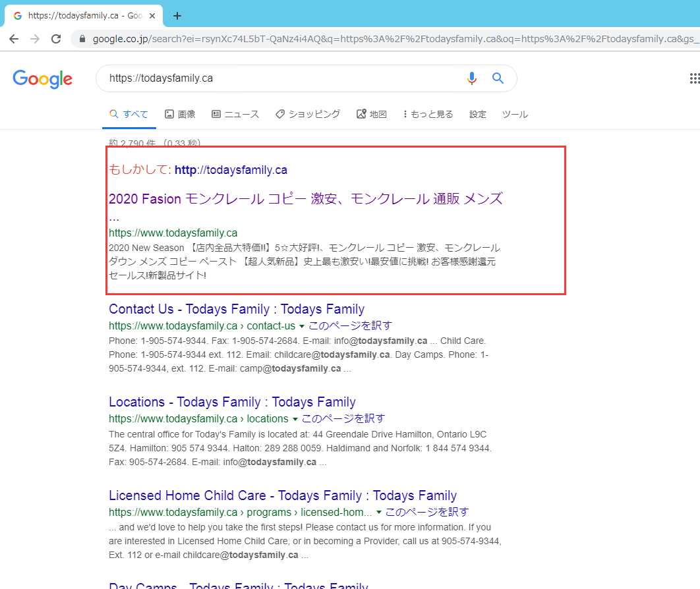This screenshot has height=589, width=700.
Task: Switch to 地図 maps tab
Action: tap(372, 114)
